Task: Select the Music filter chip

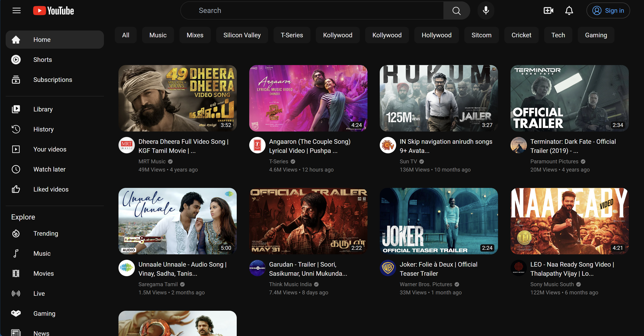Action: click(x=158, y=35)
